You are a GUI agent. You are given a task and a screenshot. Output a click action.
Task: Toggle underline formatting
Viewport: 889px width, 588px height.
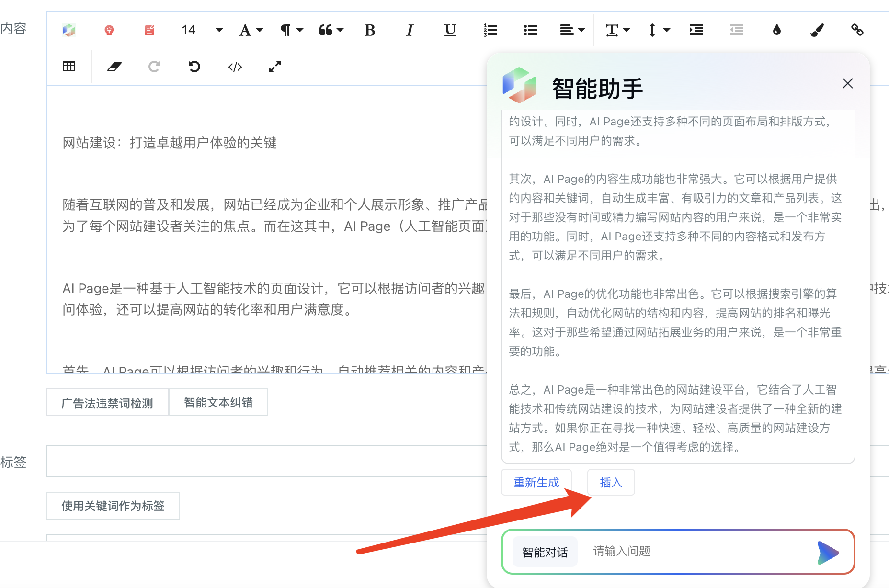[450, 30]
